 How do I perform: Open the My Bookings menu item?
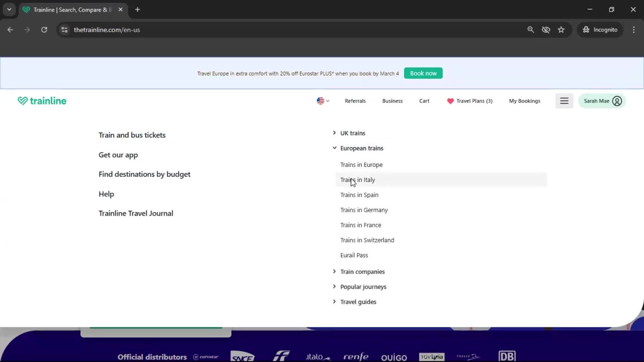click(525, 101)
